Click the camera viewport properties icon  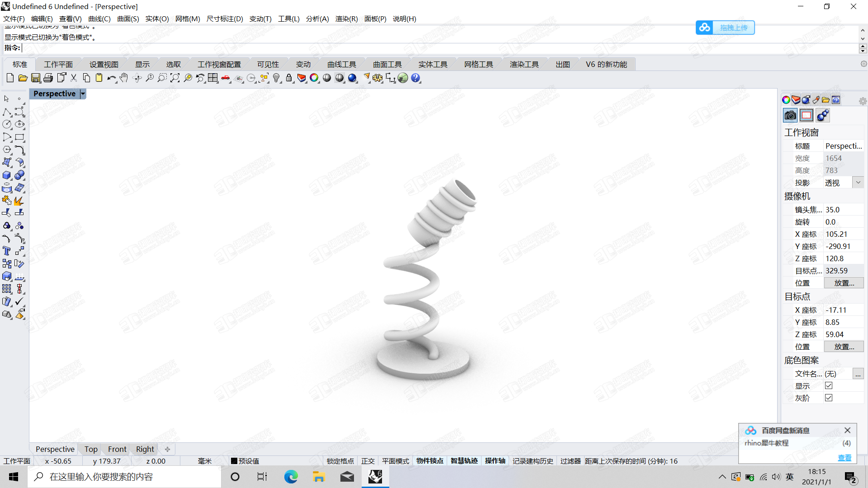click(x=790, y=116)
